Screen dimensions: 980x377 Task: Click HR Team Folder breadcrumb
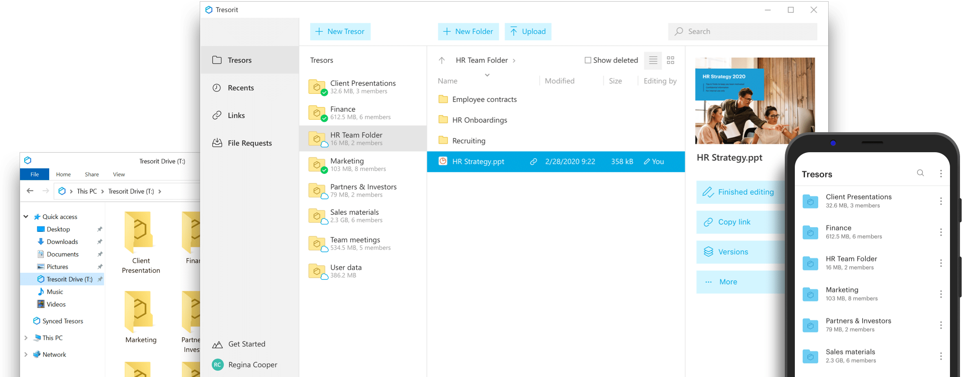pos(482,60)
